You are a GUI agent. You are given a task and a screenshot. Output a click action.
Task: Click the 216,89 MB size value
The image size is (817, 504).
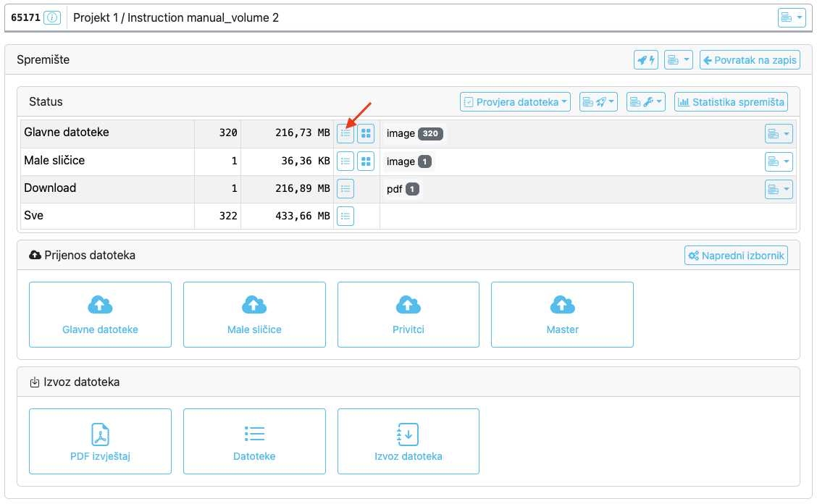click(303, 188)
